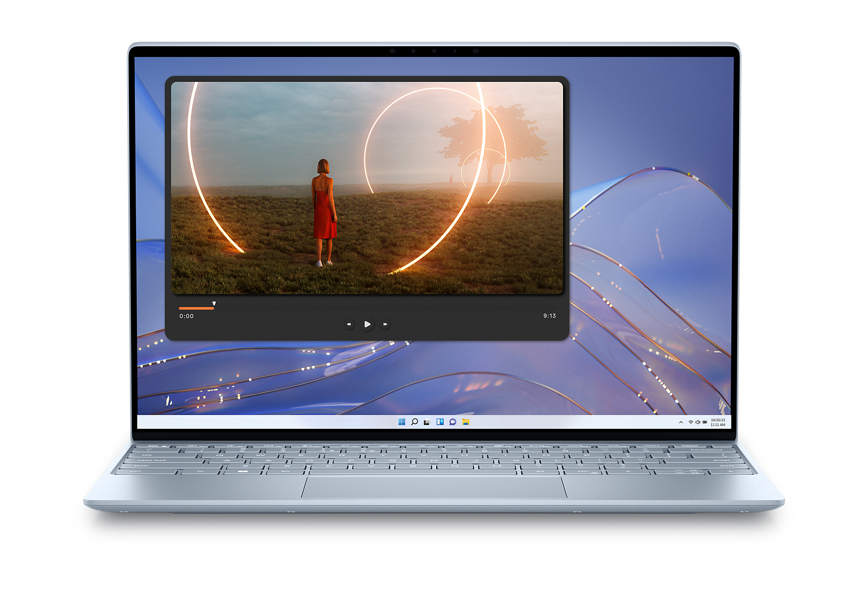This screenshot has width=868, height=590.
Task: Open the clock and calendar flyout
Action: click(x=718, y=422)
